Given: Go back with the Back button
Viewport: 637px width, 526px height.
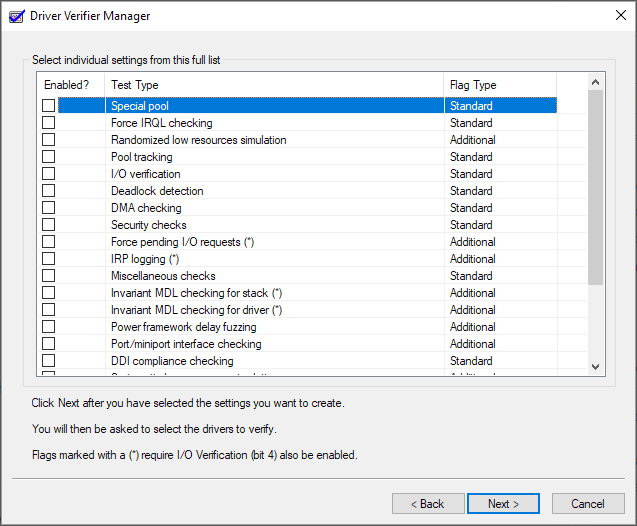Looking at the screenshot, I should [428, 504].
